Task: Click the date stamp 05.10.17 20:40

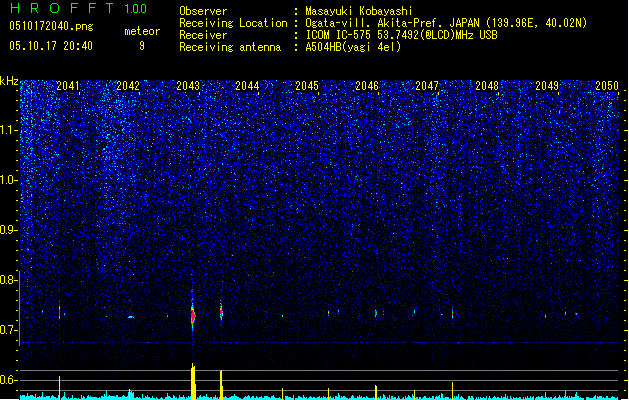Action: (51, 46)
